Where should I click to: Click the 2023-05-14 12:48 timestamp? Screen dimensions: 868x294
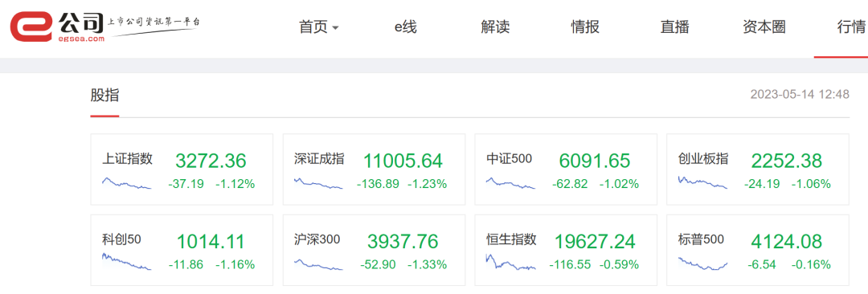tap(800, 95)
